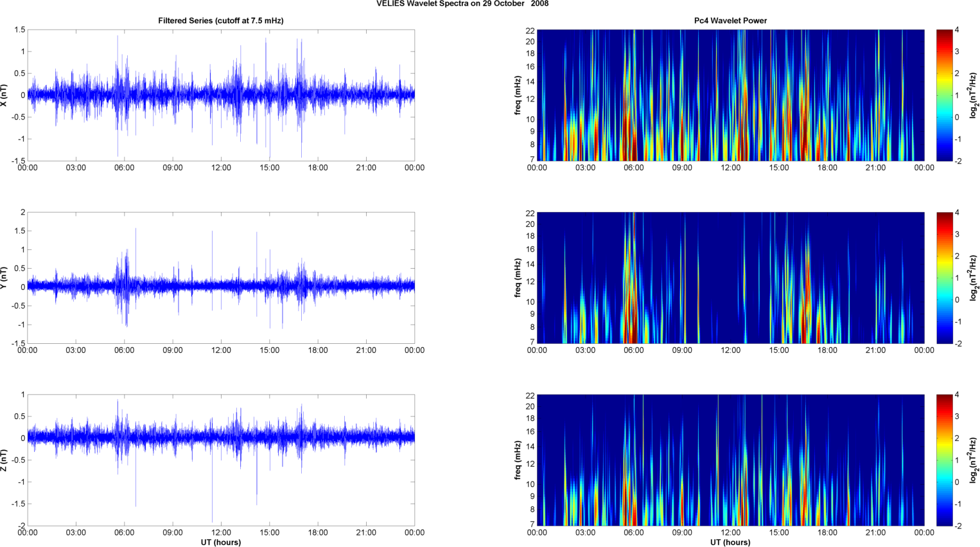Click the bottom spectrogram's colorbar
The width and height of the screenshot is (980, 547).
click(944, 460)
